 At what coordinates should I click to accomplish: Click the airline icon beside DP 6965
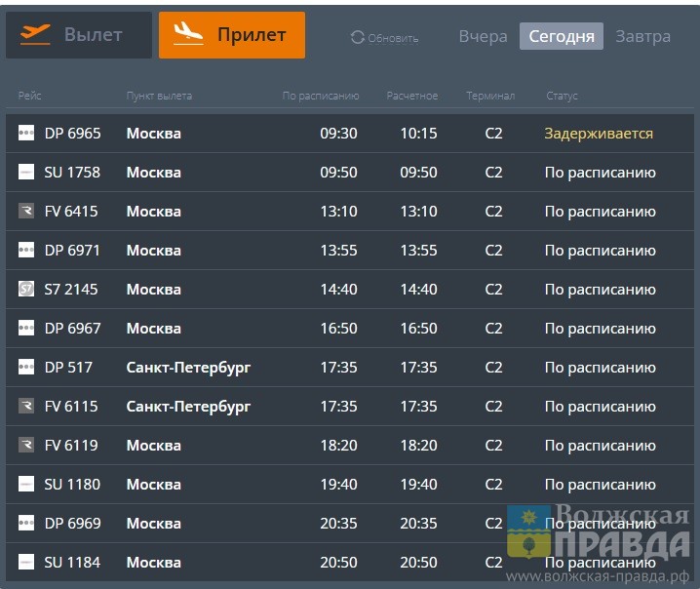[26, 134]
